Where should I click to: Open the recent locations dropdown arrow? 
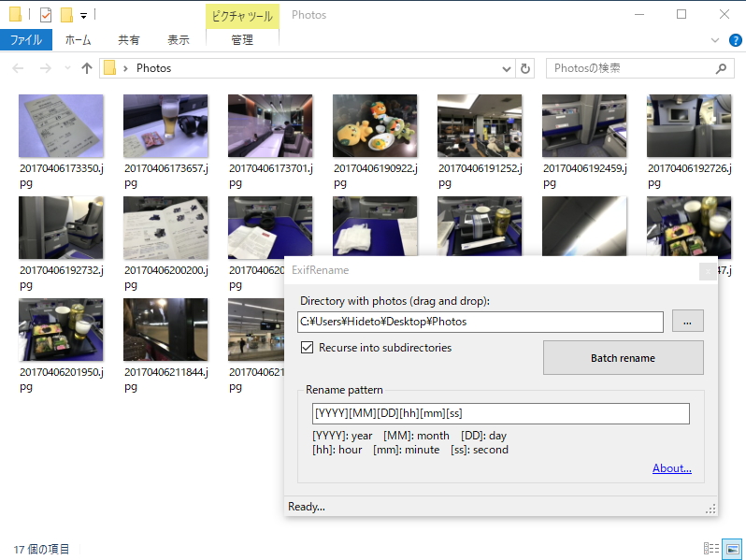coord(67,68)
